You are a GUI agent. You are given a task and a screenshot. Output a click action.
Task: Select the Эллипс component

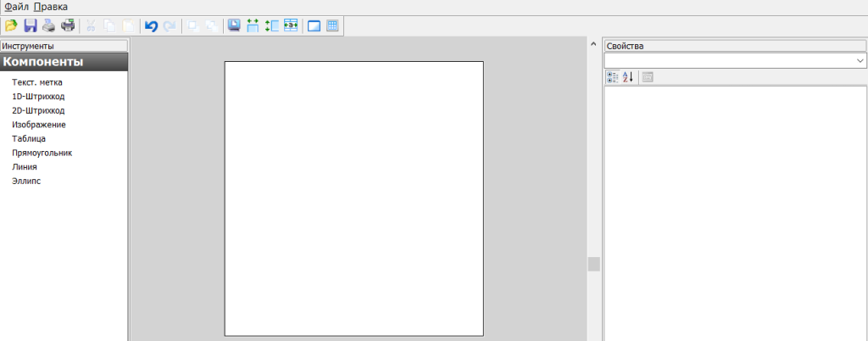(x=26, y=181)
